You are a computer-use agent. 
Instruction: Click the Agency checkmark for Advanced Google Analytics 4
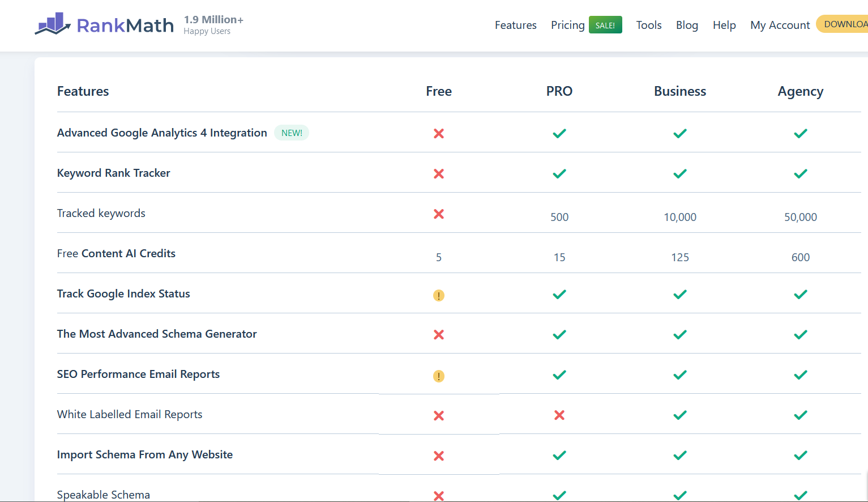pos(801,133)
